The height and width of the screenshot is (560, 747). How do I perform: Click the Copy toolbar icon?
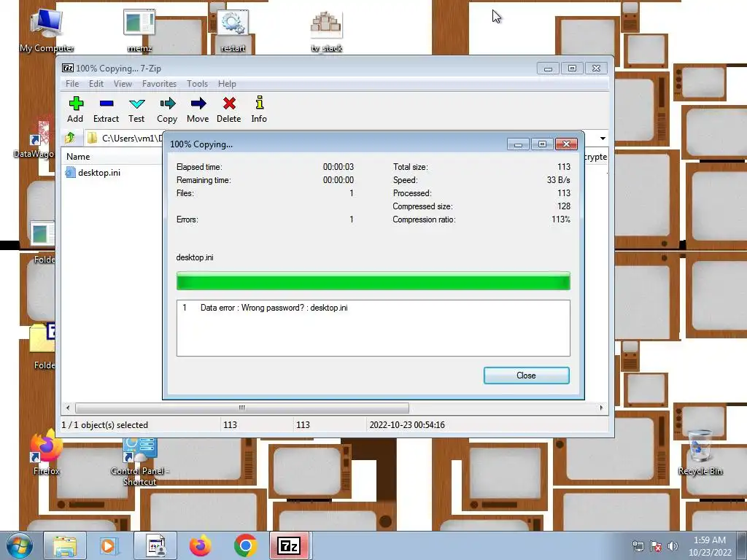[x=167, y=109]
